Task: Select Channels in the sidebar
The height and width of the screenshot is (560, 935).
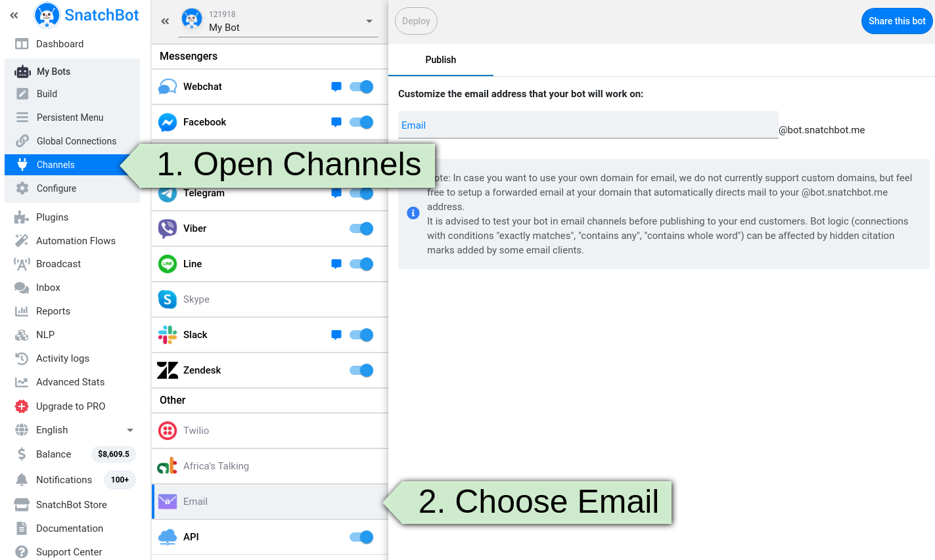Action: point(72,165)
